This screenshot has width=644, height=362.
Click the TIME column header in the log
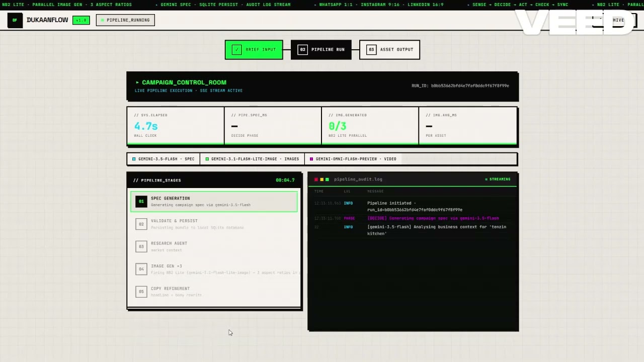coord(319,192)
